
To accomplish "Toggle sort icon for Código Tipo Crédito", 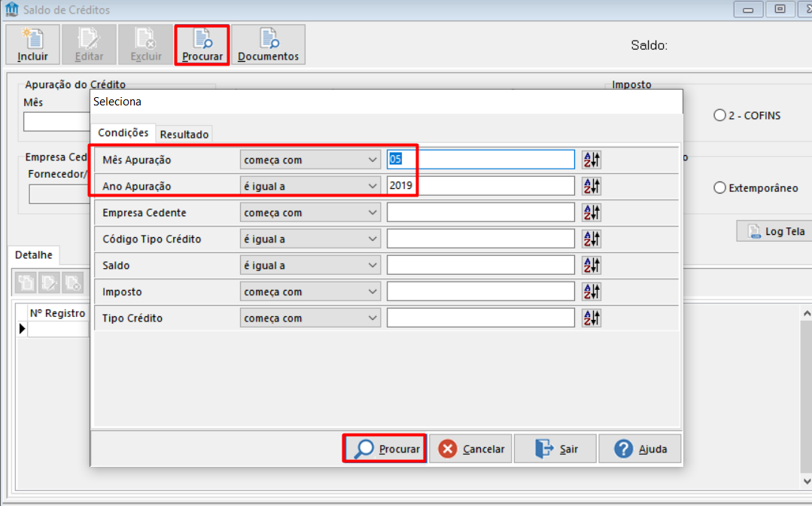I will (x=592, y=239).
